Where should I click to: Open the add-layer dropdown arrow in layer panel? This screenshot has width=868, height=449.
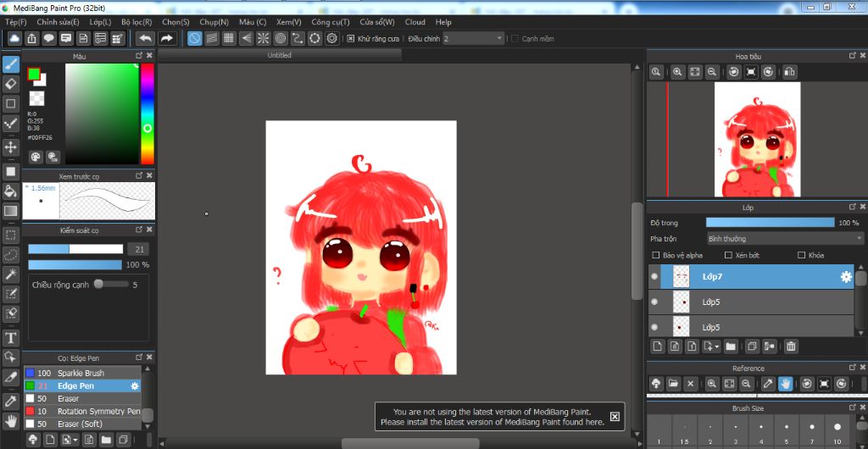click(x=711, y=346)
